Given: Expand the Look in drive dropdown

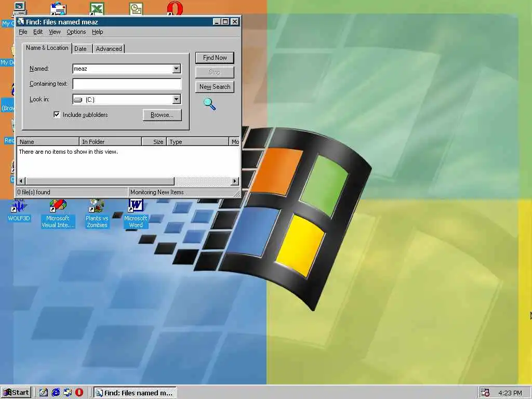Looking at the screenshot, I should [x=177, y=99].
